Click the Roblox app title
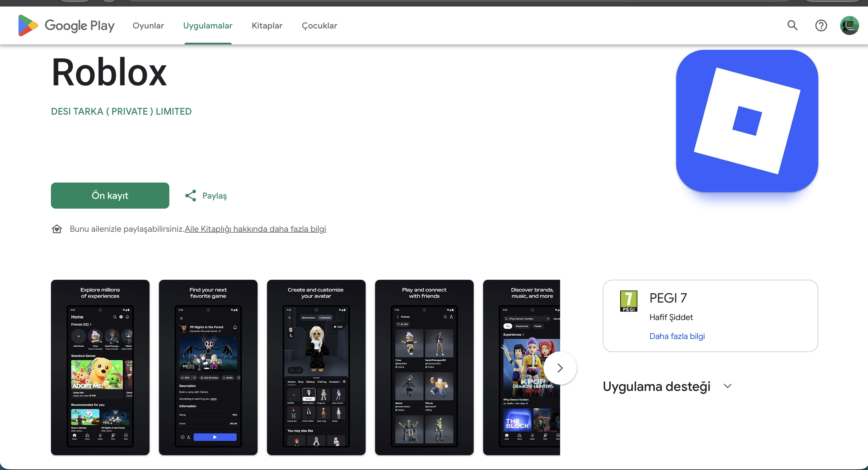This screenshot has height=470, width=868. click(109, 73)
